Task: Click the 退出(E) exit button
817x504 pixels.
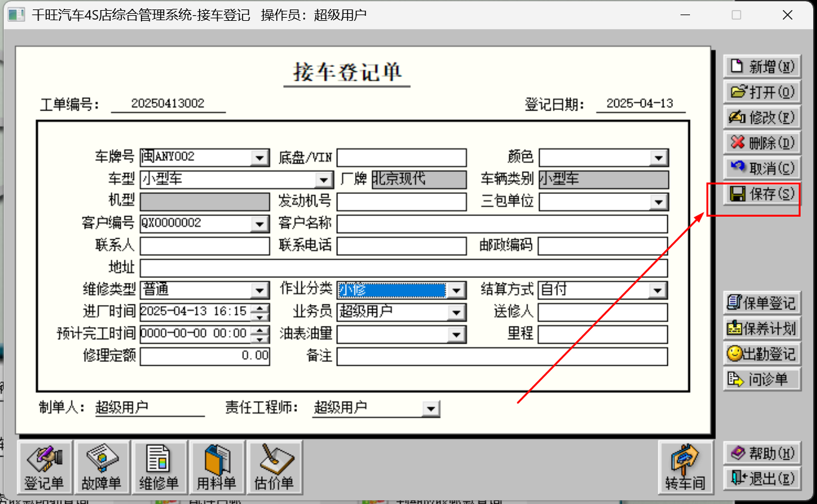Action: (x=762, y=478)
